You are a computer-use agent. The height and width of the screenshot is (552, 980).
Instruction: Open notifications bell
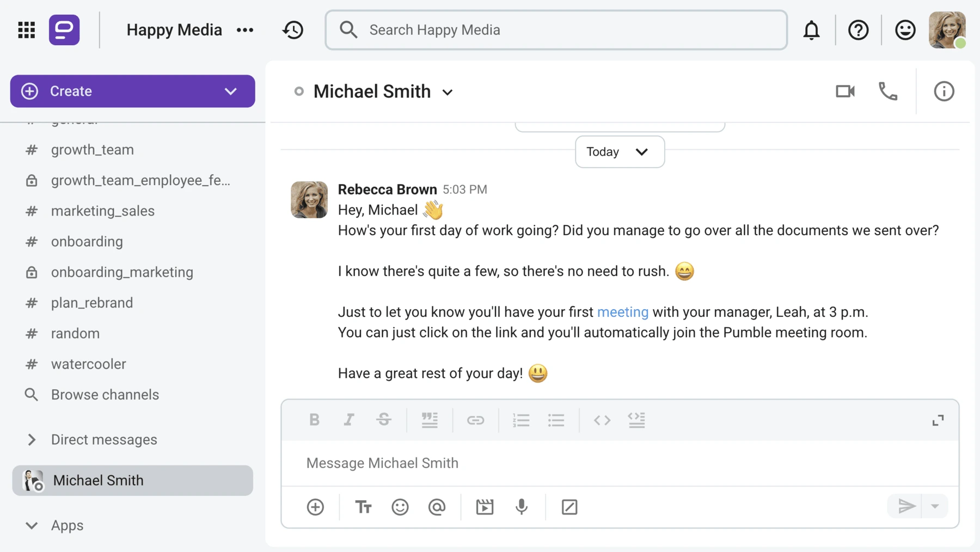(x=811, y=30)
